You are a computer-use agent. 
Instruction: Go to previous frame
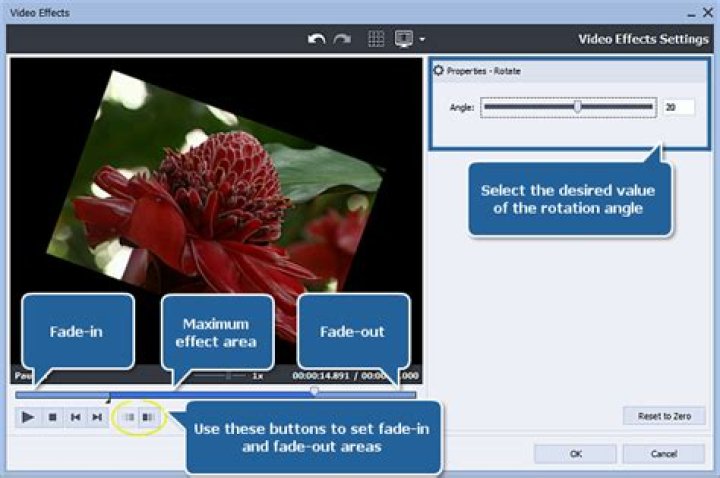click(x=75, y=417)
